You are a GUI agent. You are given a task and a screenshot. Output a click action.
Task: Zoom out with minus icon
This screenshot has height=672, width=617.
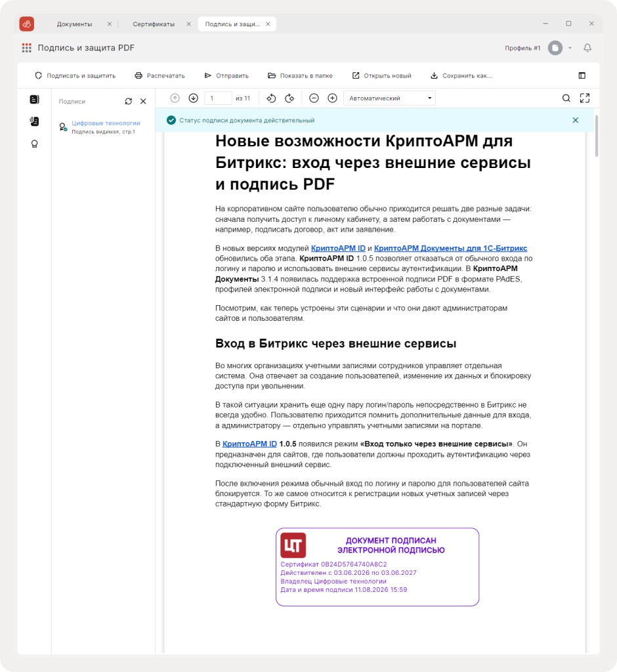314,98
